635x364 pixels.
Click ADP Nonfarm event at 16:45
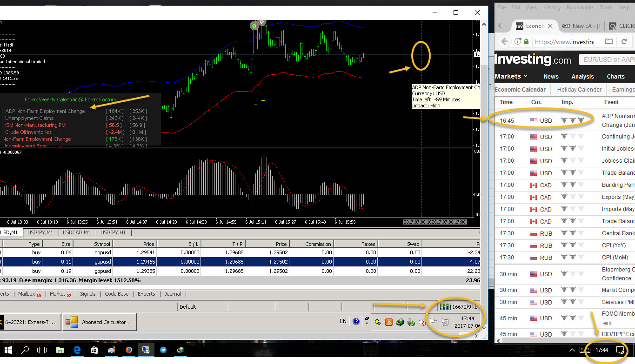click(x=564, y=120)
